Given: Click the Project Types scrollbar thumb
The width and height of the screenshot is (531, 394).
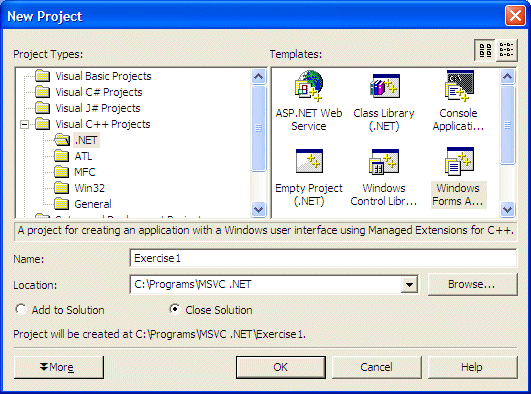Looking at the screenshot, I should coord(259,128).
